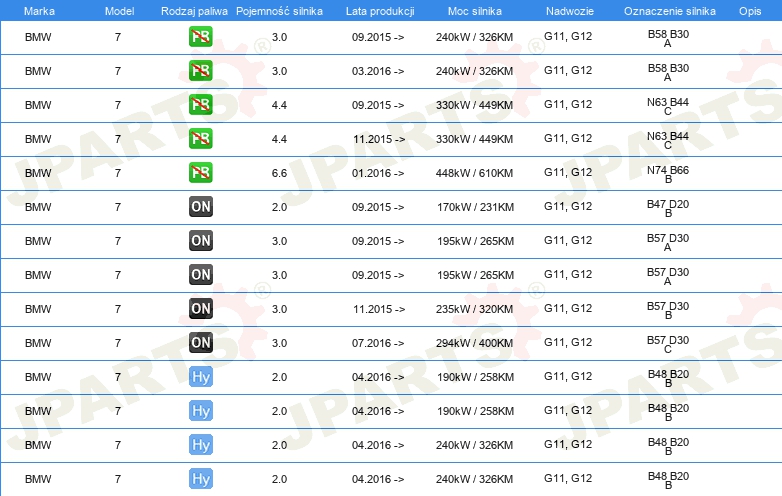Click the Lata produkcji column header
The width and height of the screenshot is (782, 496).
[380, 11]
